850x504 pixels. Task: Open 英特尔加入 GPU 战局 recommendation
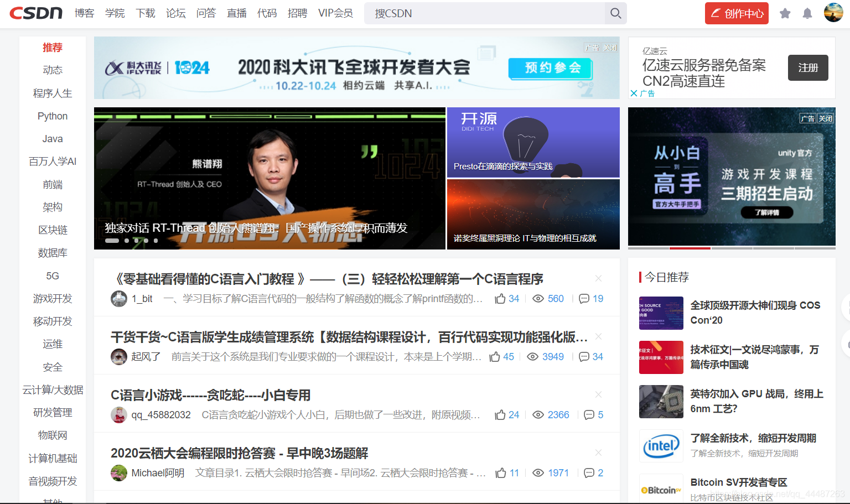coord(756,401)
